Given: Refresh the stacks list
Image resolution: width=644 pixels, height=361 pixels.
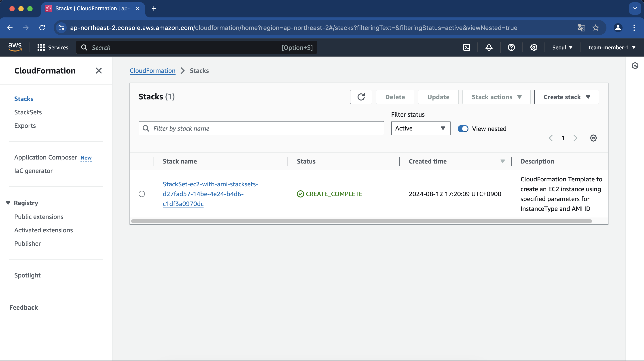Looking at the screenshot, I should click(361, 97).
